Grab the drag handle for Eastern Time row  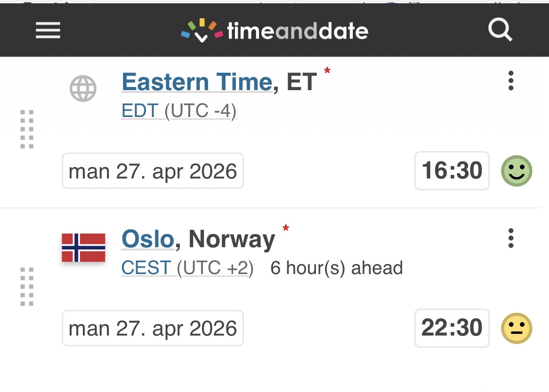tap(27, 129)
